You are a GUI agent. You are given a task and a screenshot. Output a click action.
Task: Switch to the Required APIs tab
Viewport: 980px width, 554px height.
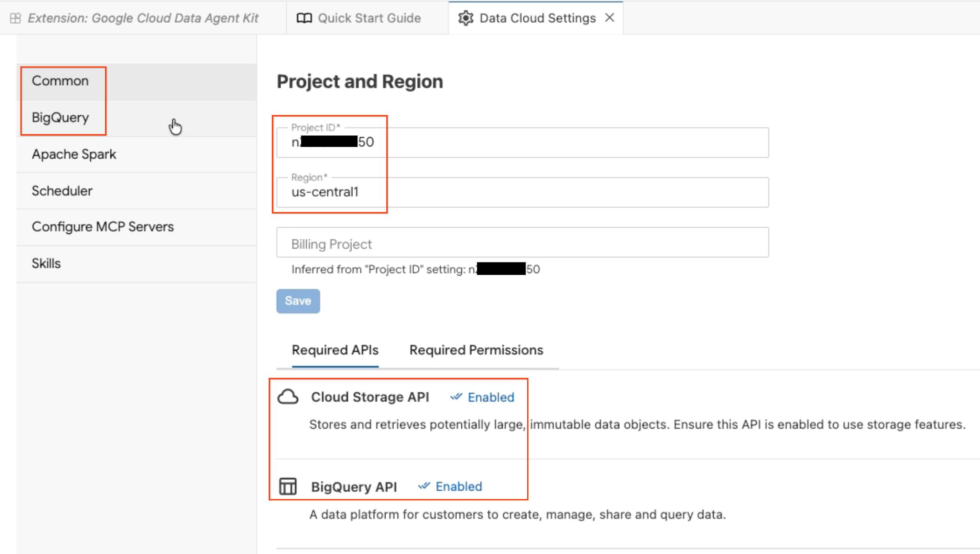click(335, 350)
